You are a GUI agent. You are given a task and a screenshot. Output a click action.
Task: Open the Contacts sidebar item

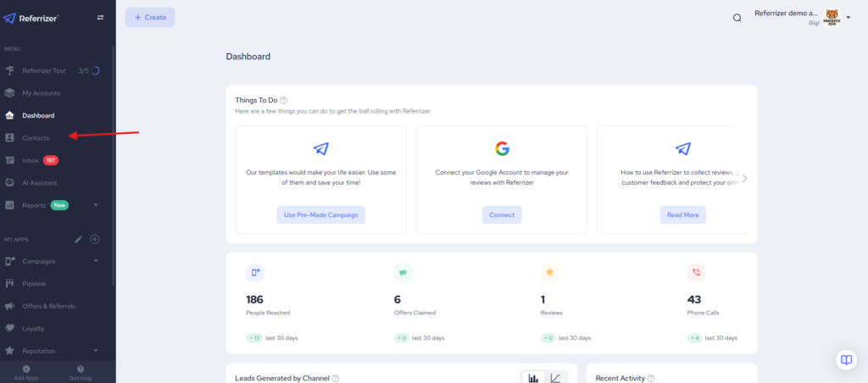click(36, 137)
